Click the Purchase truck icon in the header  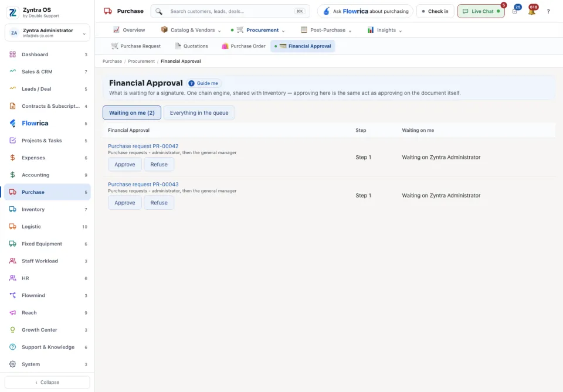pos(108,11)
